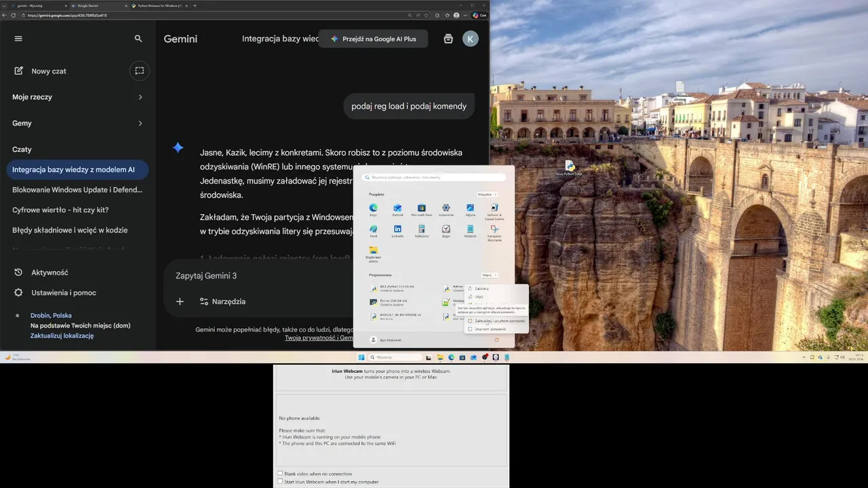The height and width of the screenshot is (488, 868).
Task: Click the browser address bar URL
Action: [x=68, y=15]
